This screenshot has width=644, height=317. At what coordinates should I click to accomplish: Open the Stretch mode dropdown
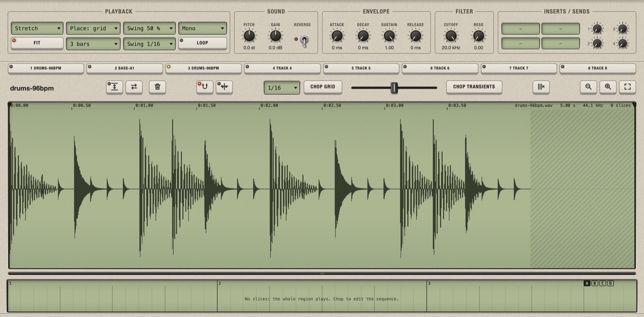pos(37,28)
